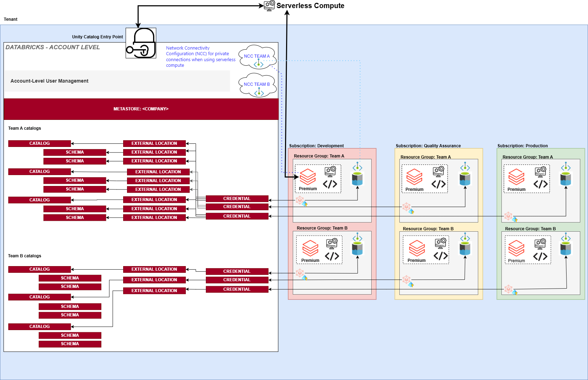Image resolution: width=588 pixels, height=380 pixels.
Task: Click compute gear icon in Development Team B
Action: (332, 243)
